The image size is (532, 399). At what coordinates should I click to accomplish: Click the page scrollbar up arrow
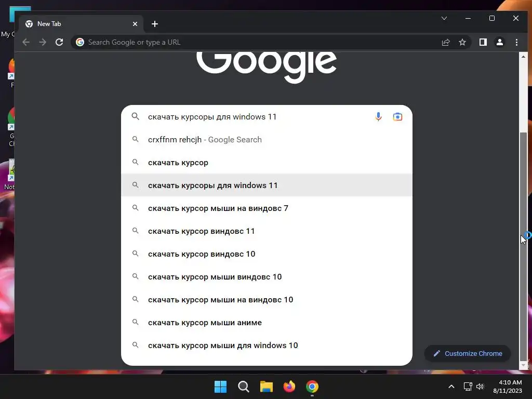523,56
